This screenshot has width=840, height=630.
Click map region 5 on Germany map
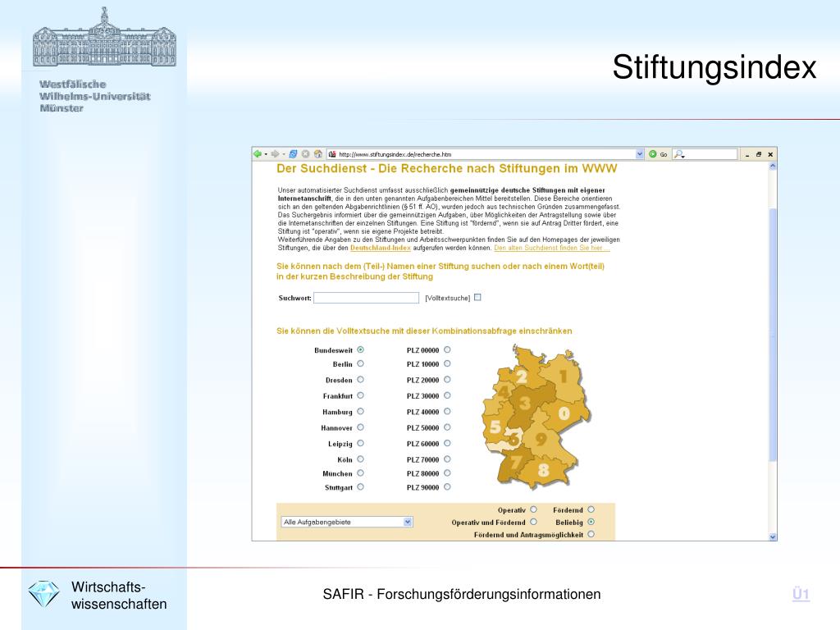click(496, 427)
